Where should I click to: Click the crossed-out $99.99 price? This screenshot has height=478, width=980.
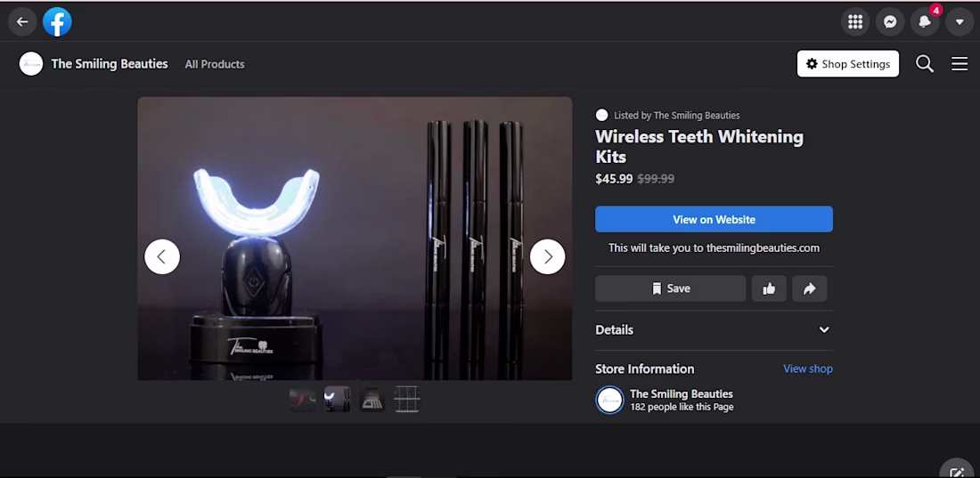(x=656, y=179)
